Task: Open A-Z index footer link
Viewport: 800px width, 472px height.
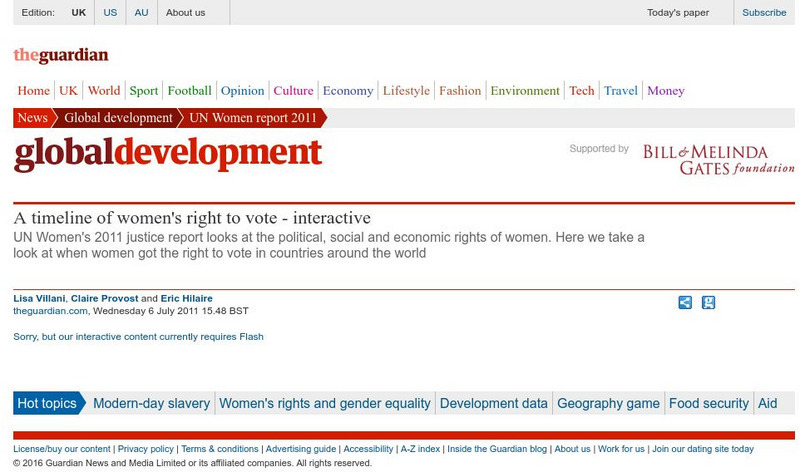Action: pos(420,449)
